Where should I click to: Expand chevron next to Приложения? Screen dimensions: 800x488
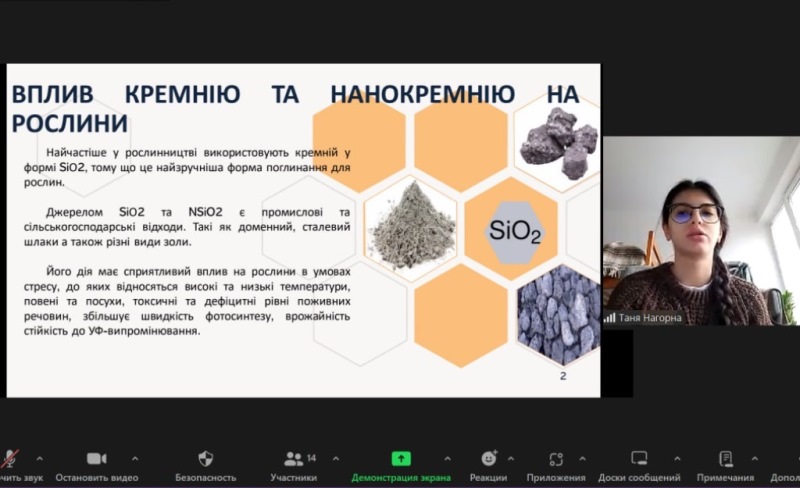tap(583, 459)
